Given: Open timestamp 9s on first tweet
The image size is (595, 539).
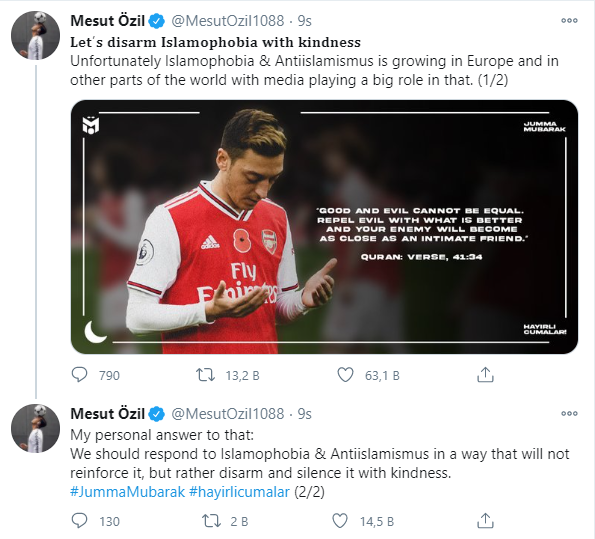Looking at the screenshot, I should tap(304, 20).
